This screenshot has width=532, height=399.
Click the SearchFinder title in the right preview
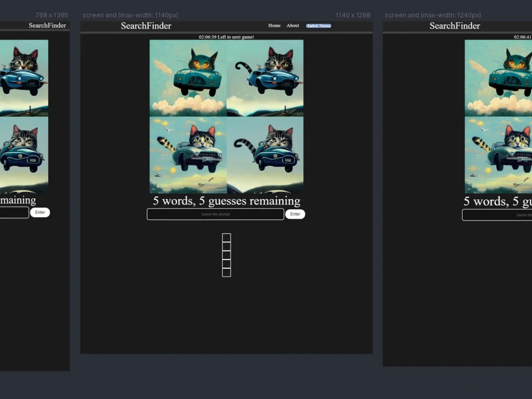(x=455, y=26)
